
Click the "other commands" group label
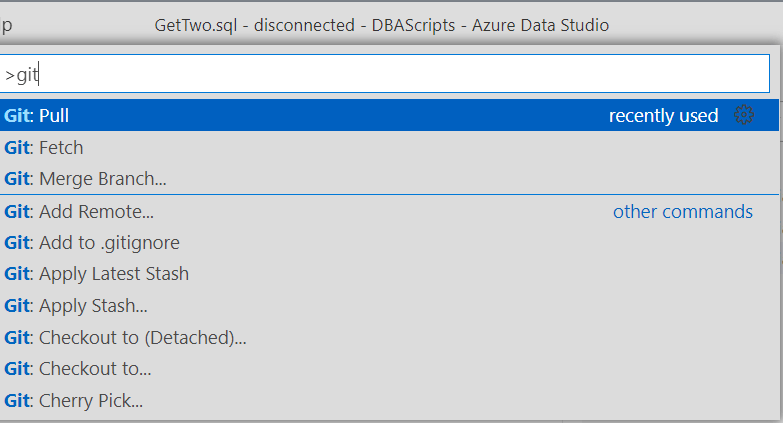tap(682, 212)
